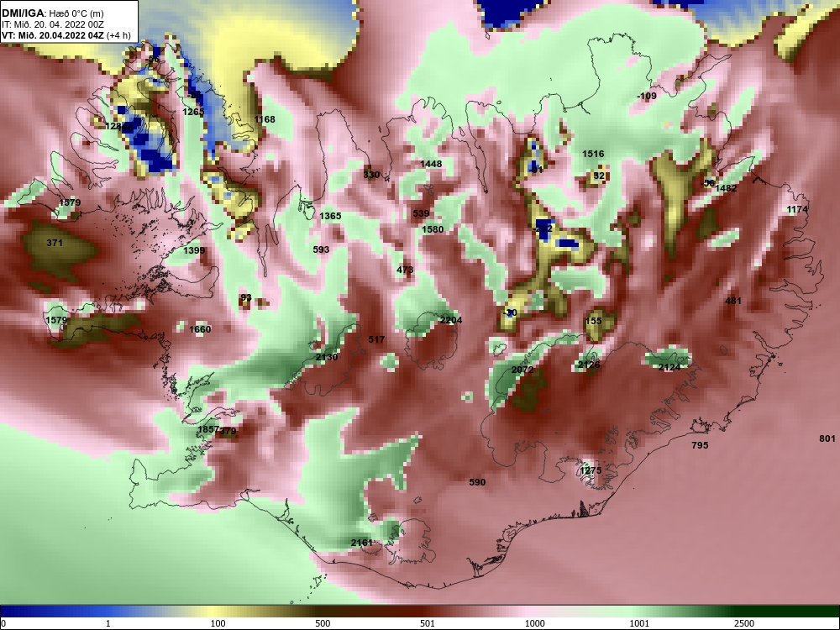The image size is (840, 630).
Task: Select the 801 offshore value
Action: pyautogui.click(x=827, y=438)
